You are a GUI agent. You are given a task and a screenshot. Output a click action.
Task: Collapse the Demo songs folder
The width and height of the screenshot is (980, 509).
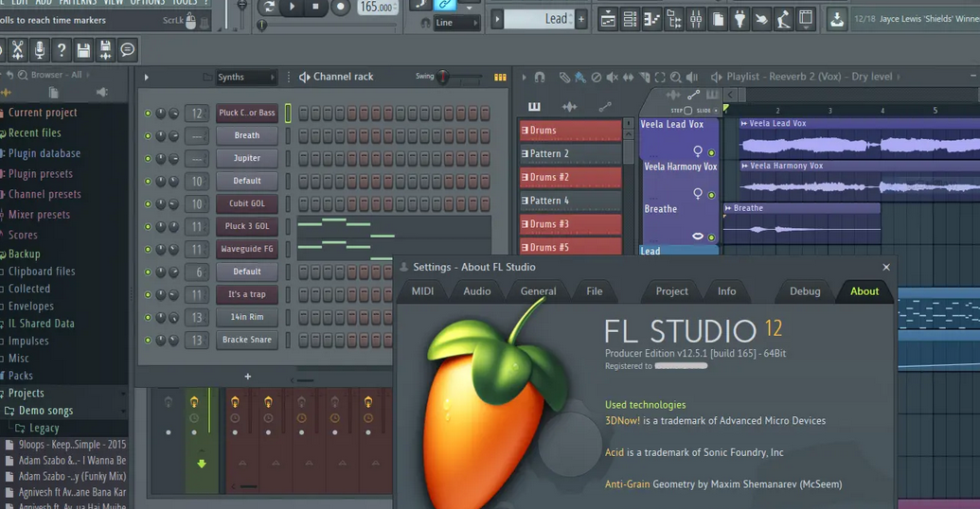(45, 411)
